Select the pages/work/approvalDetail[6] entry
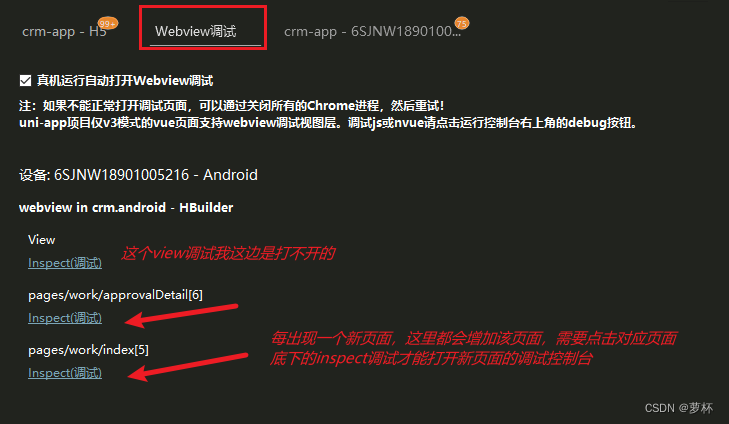Viewport: 729px width, 424px height. click(115, 295)
